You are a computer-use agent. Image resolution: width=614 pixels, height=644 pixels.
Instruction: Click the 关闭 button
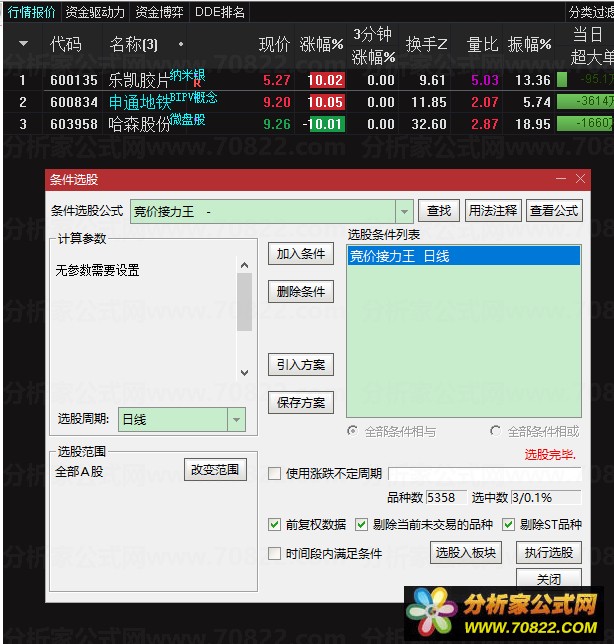[549, 578]
